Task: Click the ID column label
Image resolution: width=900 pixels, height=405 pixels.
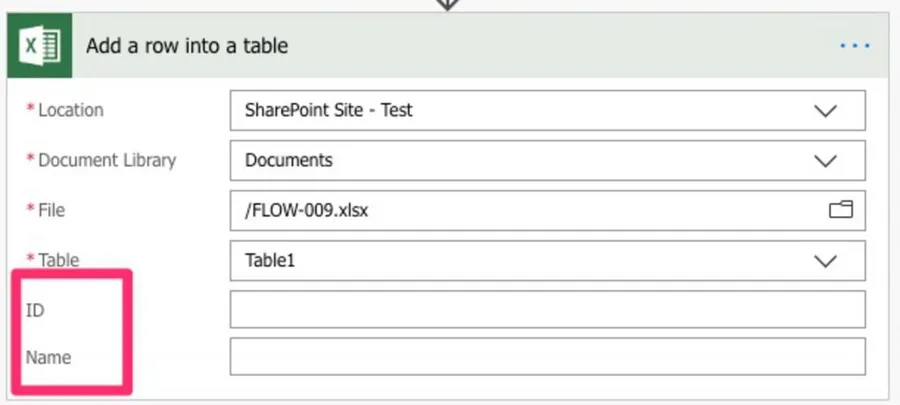Action: click(x=35, y=311)
